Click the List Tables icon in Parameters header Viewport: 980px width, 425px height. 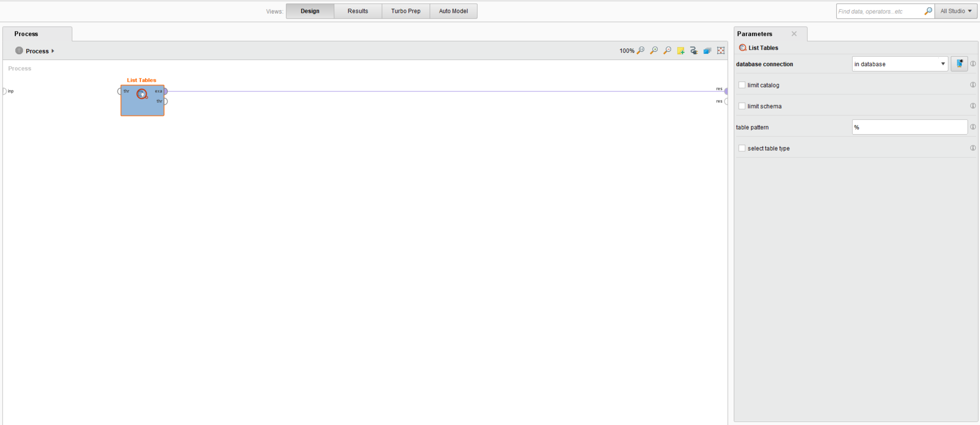pyautogui.click(x=742, y=48)
